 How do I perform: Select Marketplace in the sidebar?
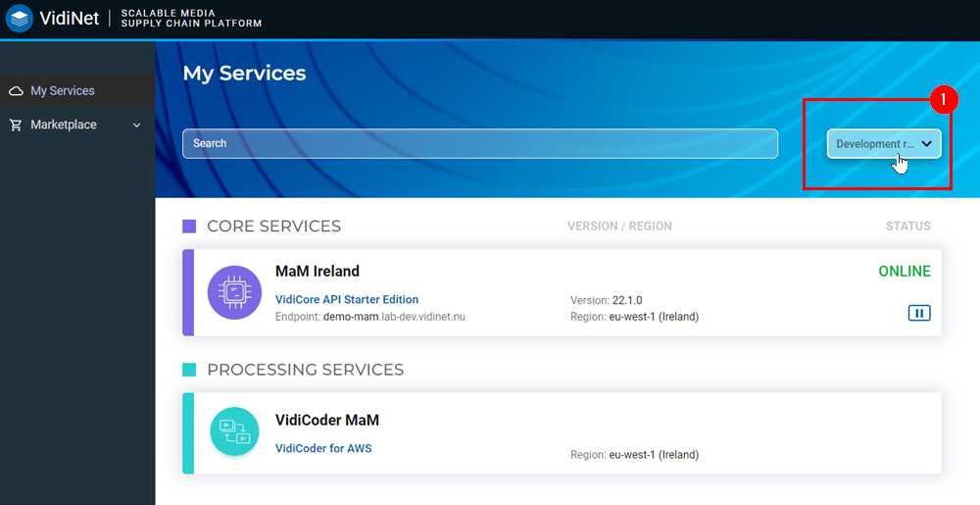63,126
